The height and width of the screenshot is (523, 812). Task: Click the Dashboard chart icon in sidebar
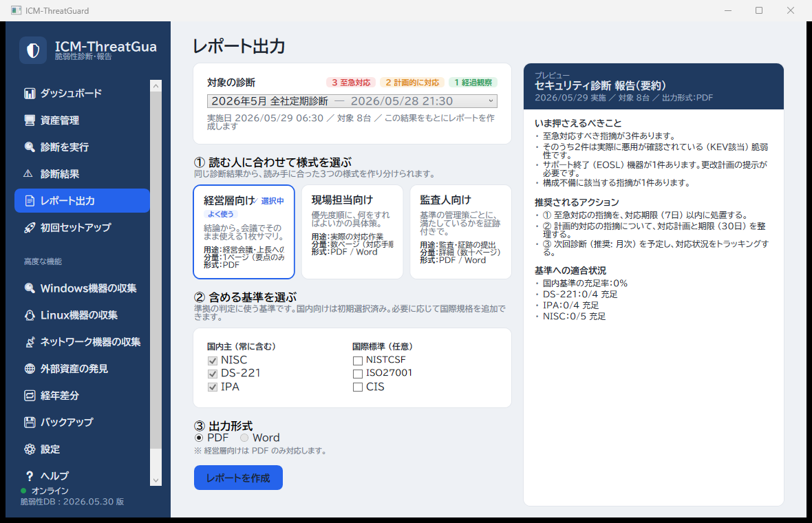30,93
